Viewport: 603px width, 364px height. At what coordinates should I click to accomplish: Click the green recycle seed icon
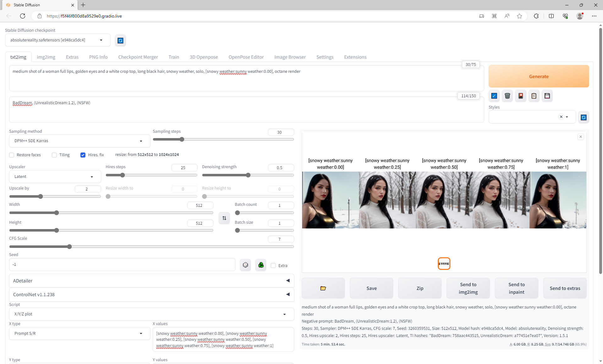[x=261, y=265]
